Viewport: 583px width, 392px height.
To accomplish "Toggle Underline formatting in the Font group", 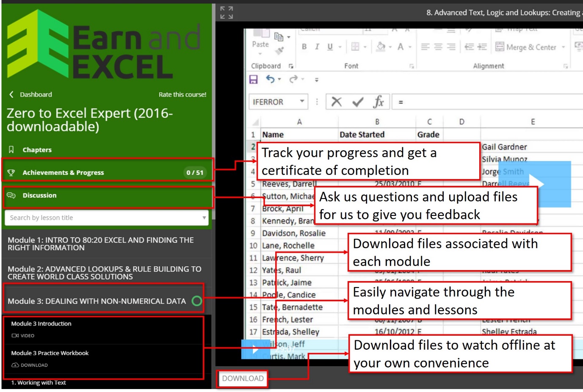I will click(x=330, y=47).
